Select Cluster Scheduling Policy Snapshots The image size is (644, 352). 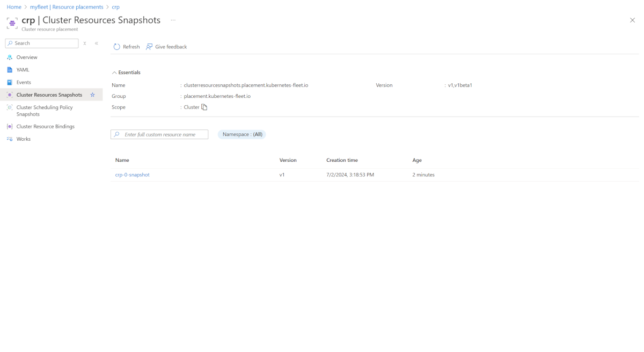coord(45,110)
